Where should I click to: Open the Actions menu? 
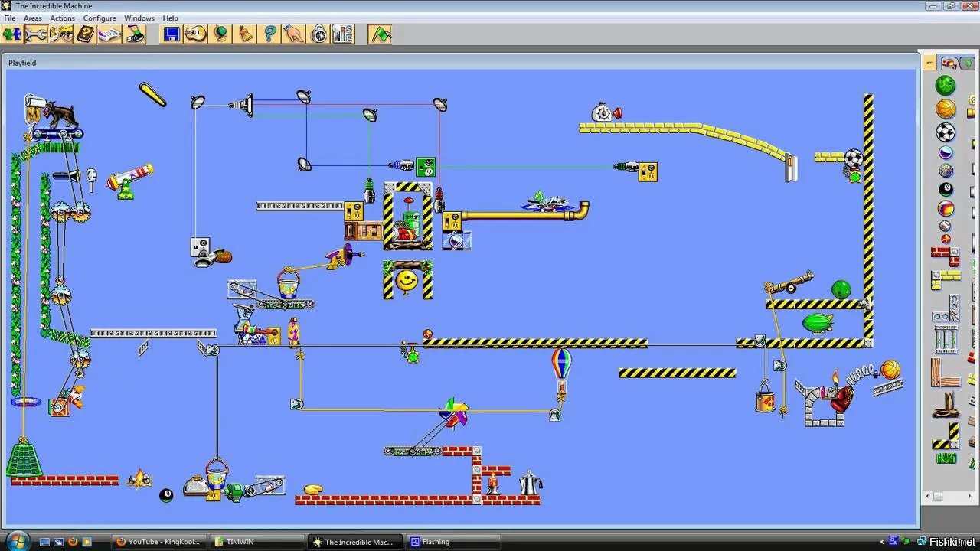coord(63,18)
